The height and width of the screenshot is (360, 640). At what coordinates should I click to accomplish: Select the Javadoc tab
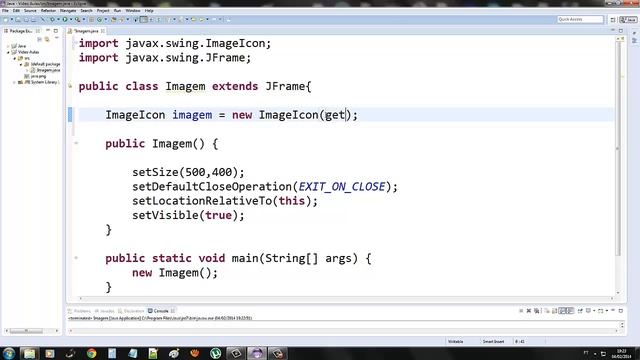(105, 311)
